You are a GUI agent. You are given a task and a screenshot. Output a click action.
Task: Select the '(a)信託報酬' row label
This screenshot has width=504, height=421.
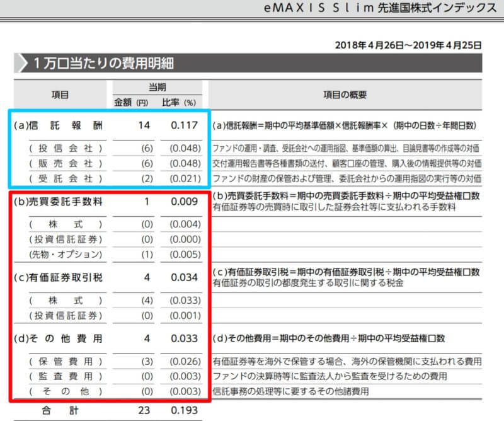(x=58, y=125)
